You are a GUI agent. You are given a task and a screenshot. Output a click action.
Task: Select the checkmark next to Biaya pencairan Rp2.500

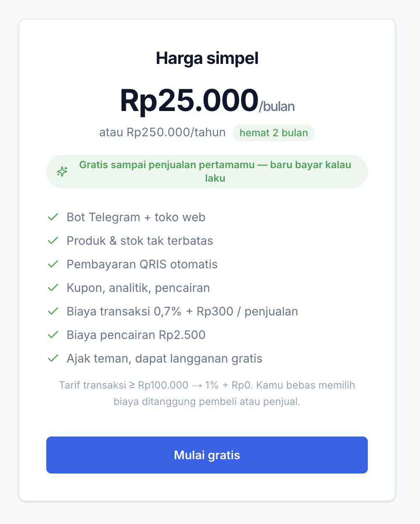coord(53,335)
